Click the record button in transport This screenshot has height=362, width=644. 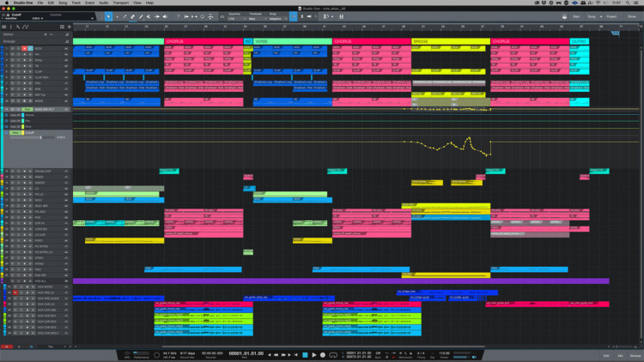[323, 354]
